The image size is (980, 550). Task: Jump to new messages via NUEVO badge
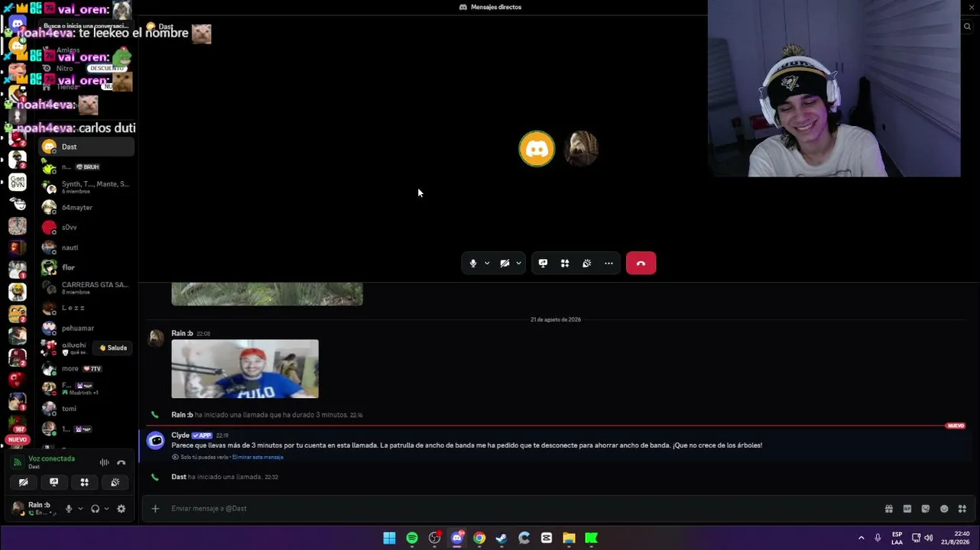956,425
